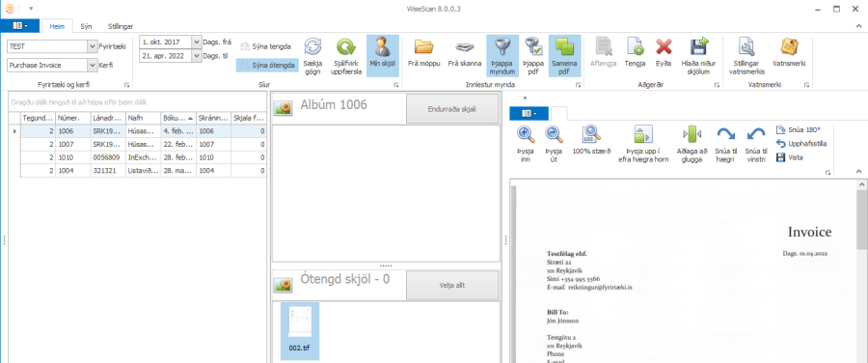This screenshot has width=868, height=363.
Task: Click the Sækja gögn refresh icon
Action: [312, 56]
